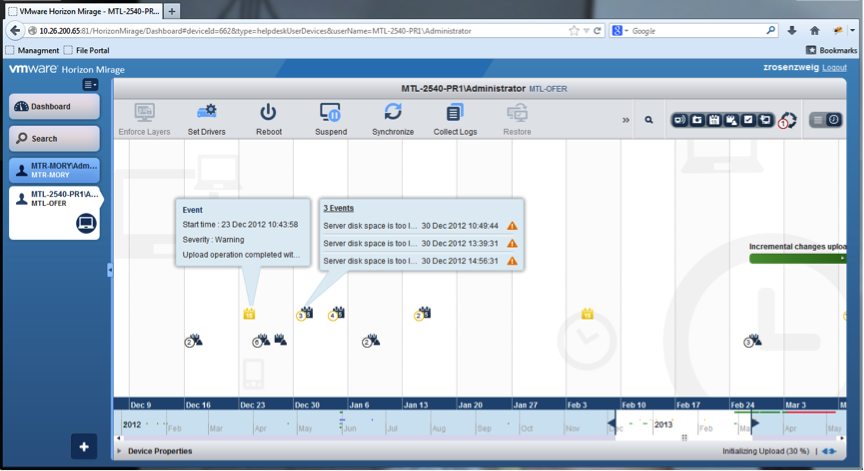Click the Collect Logs icon
Screen dimensions: 864x471
[x=455, y=112]
